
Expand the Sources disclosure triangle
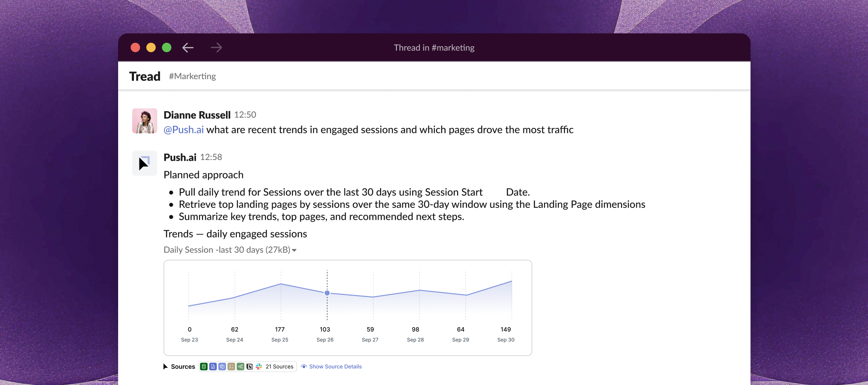click(x=166, y=367)
